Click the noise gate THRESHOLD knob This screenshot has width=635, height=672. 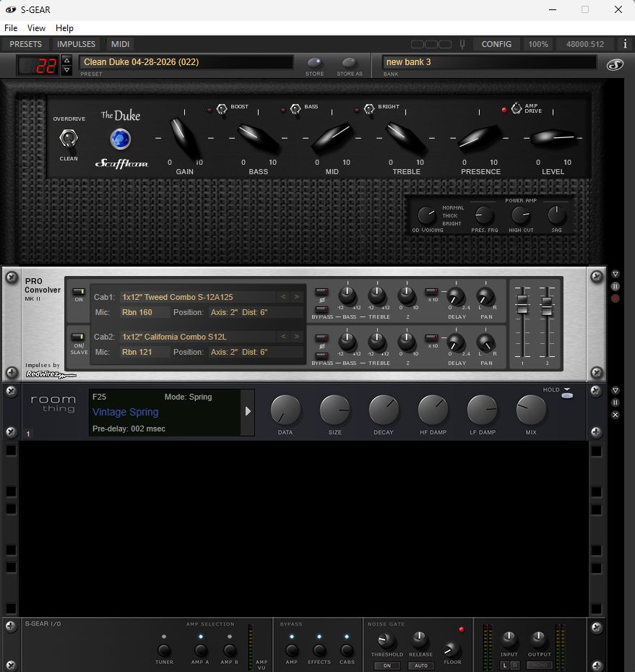pos(386,641)
